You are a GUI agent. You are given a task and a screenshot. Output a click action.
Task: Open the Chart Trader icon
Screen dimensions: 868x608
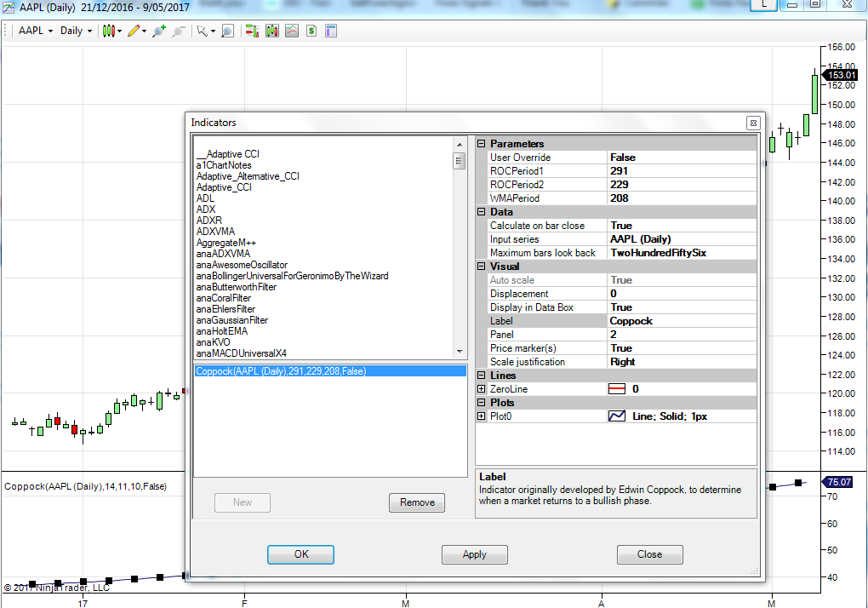click(252, 31)
